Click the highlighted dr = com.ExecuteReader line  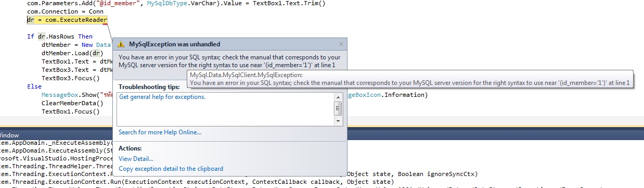[67, 20]
